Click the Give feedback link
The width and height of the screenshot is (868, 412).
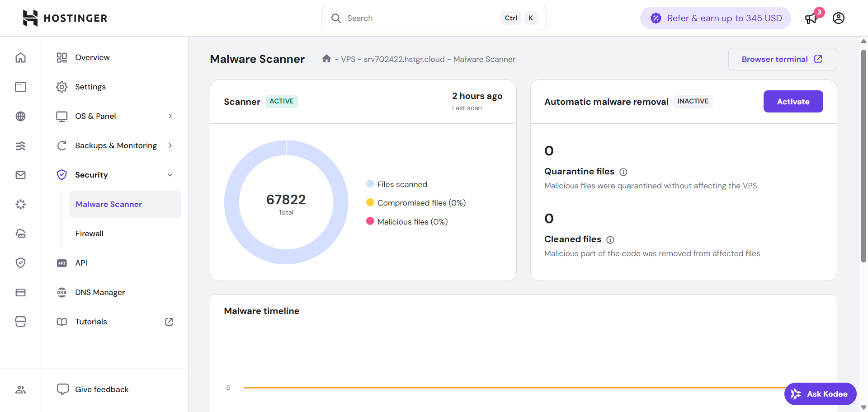(x=102, y=389)
